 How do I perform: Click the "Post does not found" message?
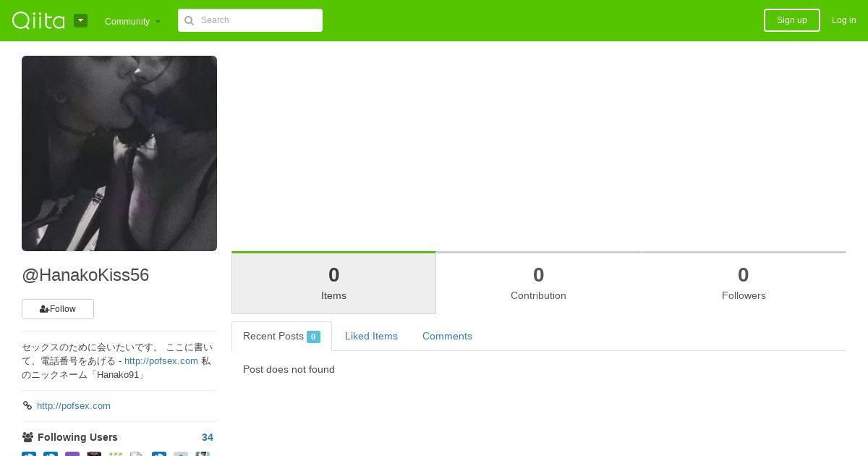(x=289, y=369)
